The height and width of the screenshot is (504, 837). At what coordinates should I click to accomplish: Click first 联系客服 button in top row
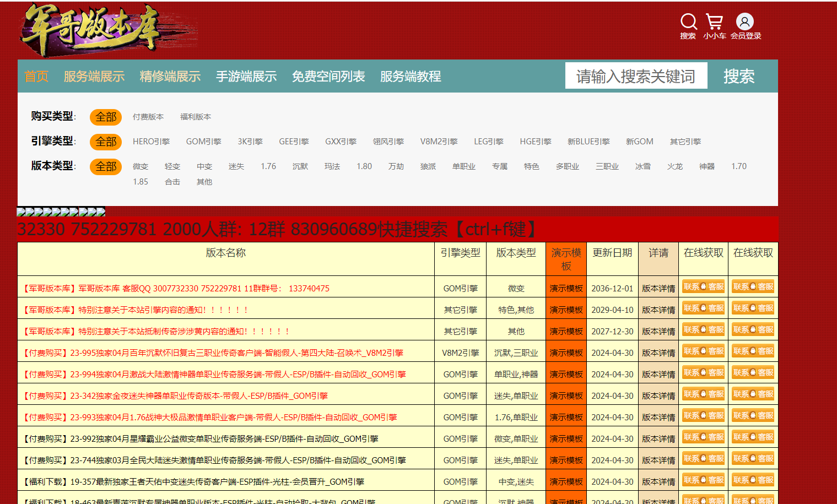703,286
